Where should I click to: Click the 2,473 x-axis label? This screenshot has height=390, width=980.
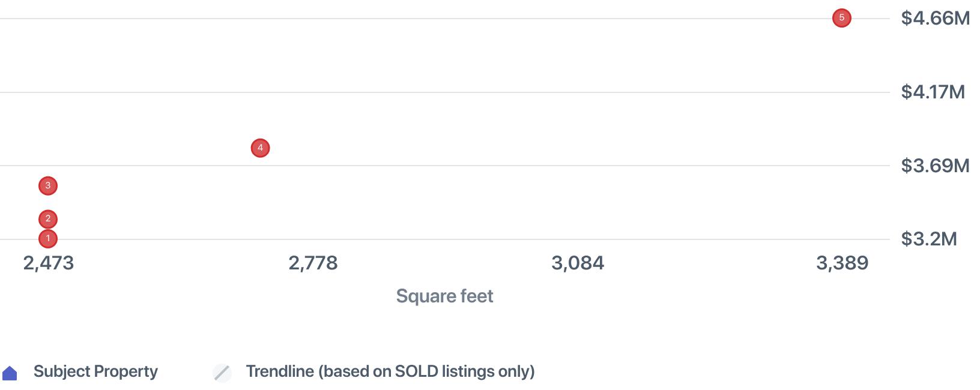point(49,263)
